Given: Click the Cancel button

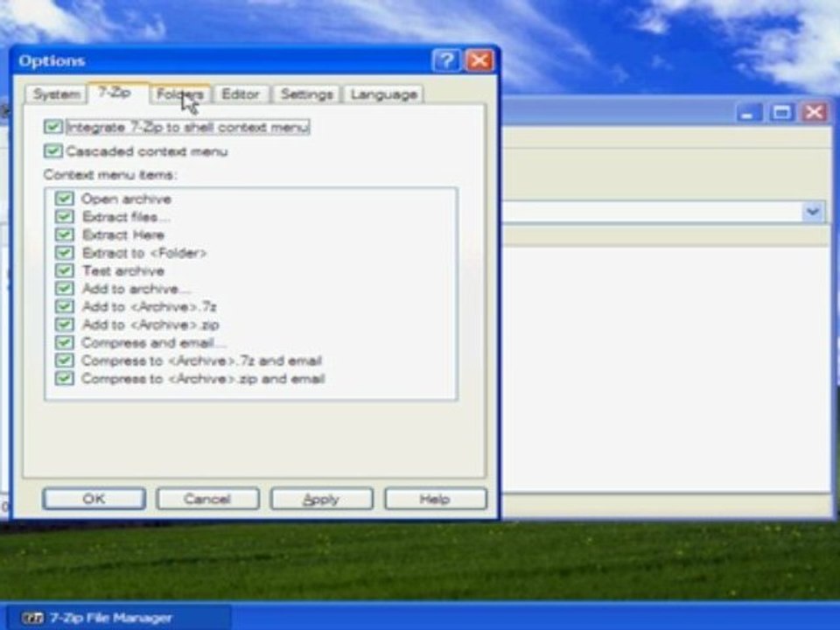Looking at the screenshot, I should pos(207,499).
